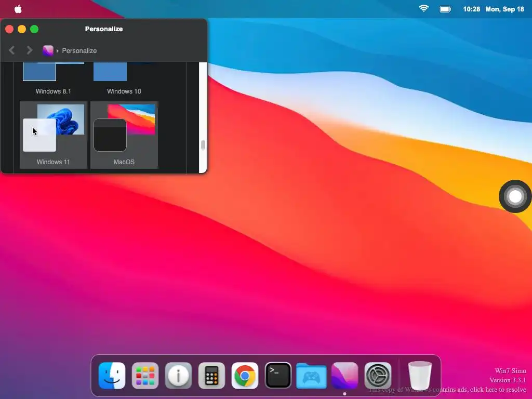Expand the breadcrumb arrow before Personalize
This screenshot has height=399, width=532.
pyautogui.click(x=57, y=50)
